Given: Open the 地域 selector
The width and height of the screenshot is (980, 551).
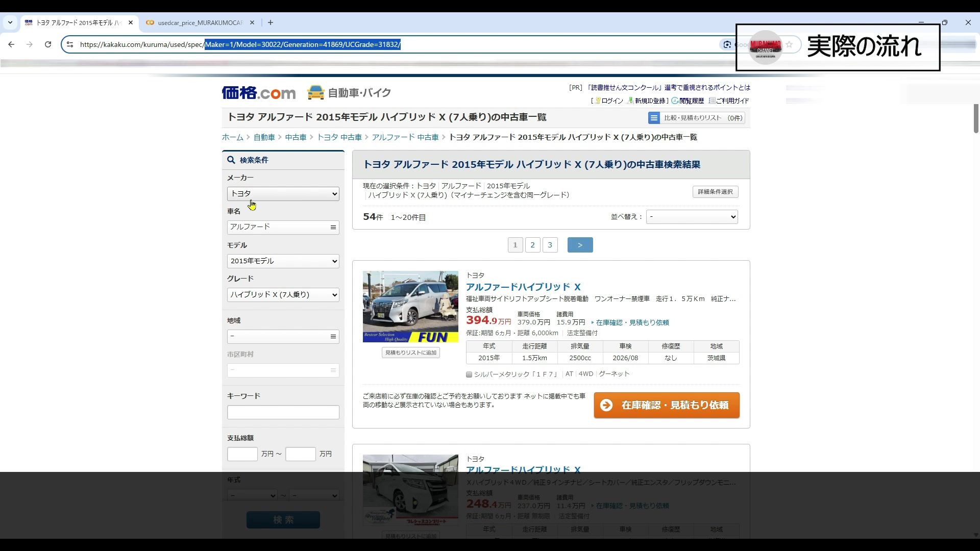Looking at the screenshot, I should pyautogui.click(x=283, y=337).
